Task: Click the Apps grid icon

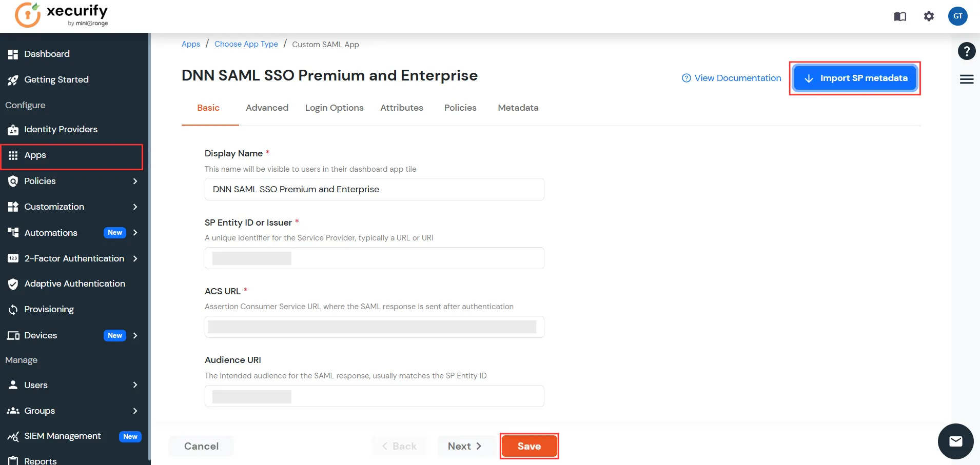Action: pos(13,155)
